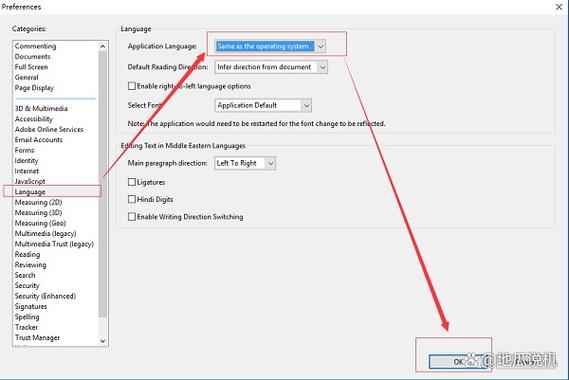Enable right-to-left language options checkbox

coord(132,86)
